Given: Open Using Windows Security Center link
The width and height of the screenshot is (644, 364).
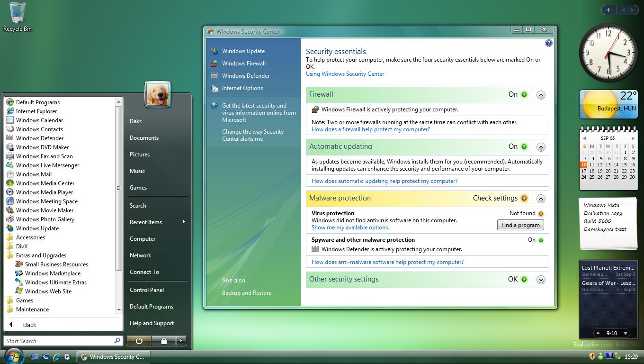Looking at the screenshot, I should (345, 73).
